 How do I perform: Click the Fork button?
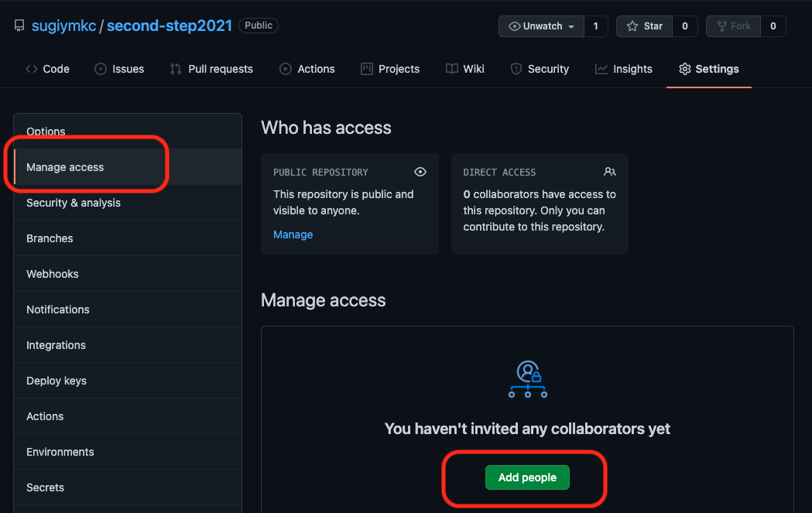pos(732,26)
